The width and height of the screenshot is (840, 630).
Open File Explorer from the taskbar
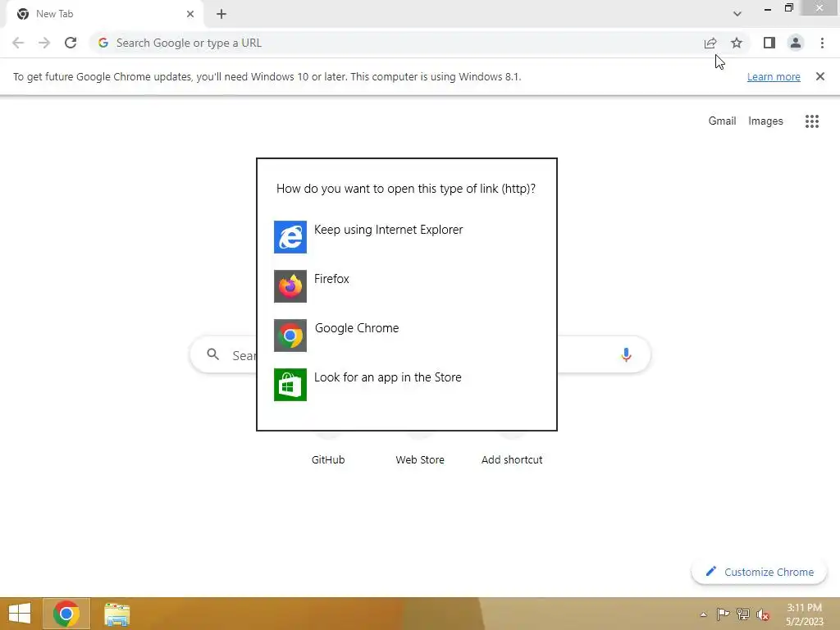(116, 614)
